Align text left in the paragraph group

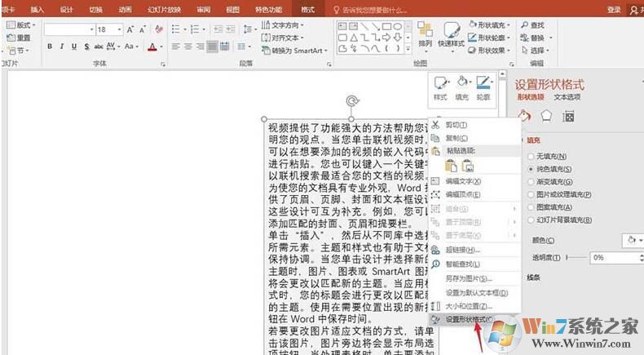(176, 47)
